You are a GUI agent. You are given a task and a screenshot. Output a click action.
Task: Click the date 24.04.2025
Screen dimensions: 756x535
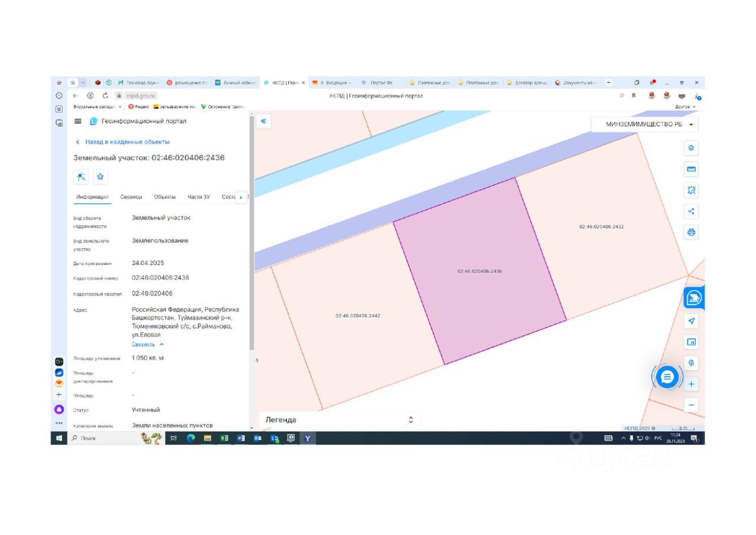[x=148, y=262]
